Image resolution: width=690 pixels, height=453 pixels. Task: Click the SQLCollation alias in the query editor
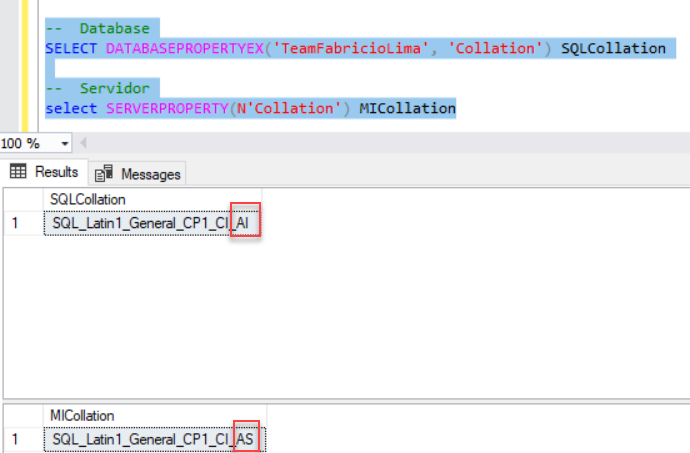(613, 48)
